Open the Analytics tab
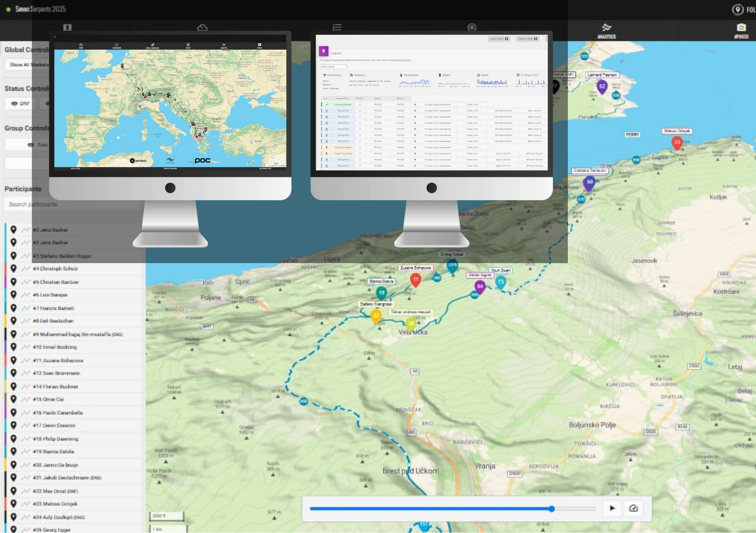This screenshot has height=533, width=756. click(606, 30)
